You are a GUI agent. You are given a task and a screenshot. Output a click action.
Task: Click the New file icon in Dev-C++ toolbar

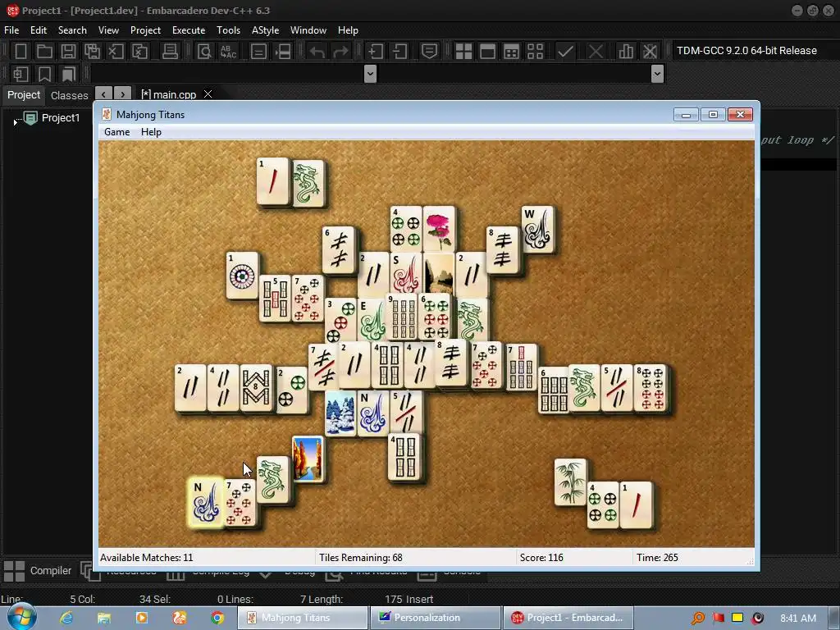(21, 51)
